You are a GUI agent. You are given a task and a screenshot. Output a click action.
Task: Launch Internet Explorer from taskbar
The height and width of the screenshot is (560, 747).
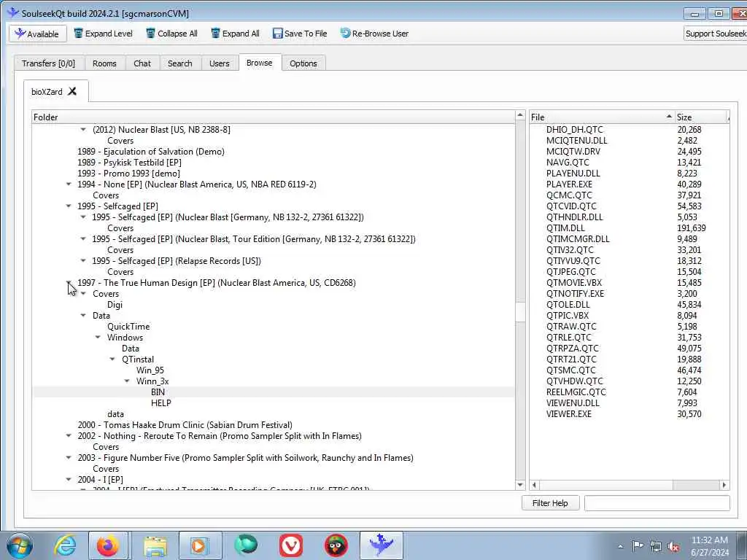coord(65,545)
